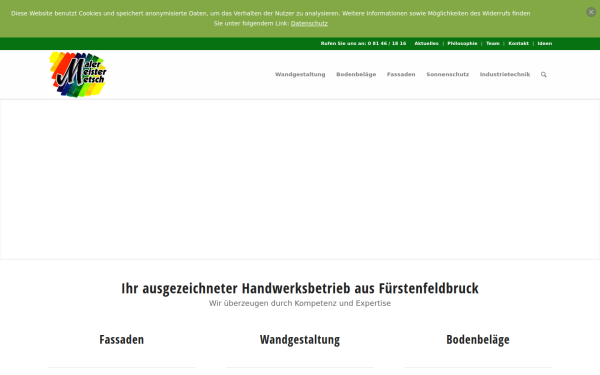
Task: Open the Fassaden navigation menu item
Action: pyautogui.click(x=401, y=74)
